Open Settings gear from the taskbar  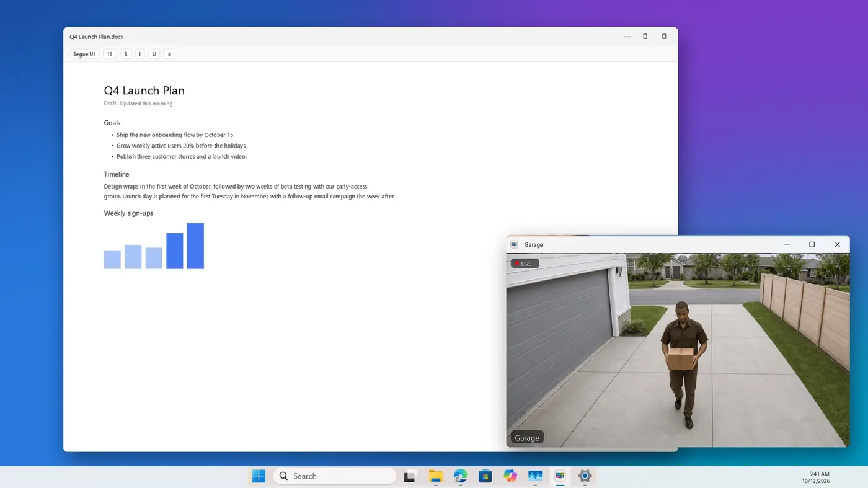585,476
